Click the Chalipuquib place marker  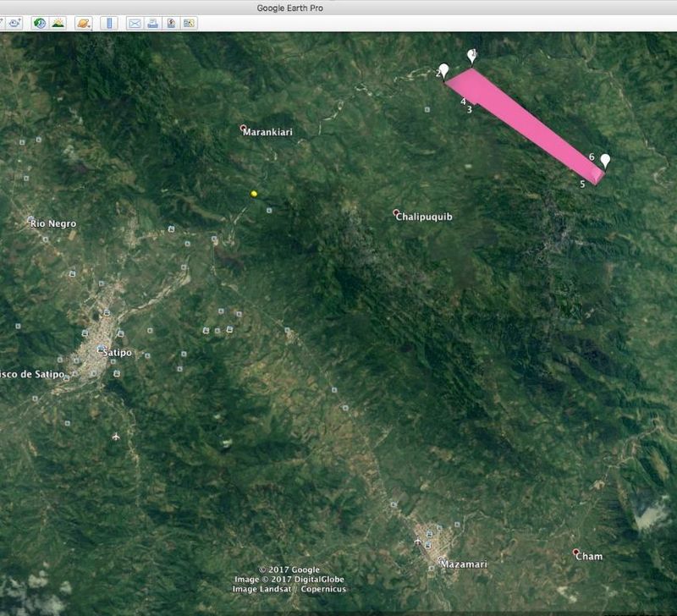(x=396, y=212)
